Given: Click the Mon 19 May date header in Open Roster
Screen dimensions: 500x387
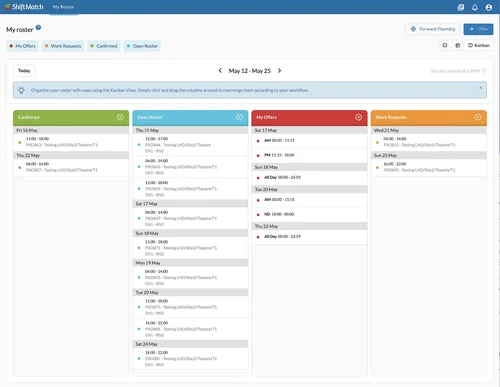Looking at the screenshot, I should (190, 263).
